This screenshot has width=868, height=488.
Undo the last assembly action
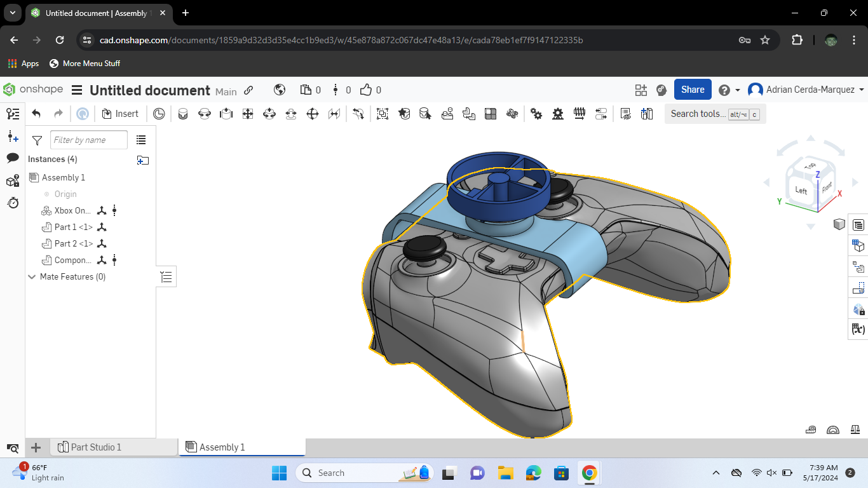(x=36, y=114)
